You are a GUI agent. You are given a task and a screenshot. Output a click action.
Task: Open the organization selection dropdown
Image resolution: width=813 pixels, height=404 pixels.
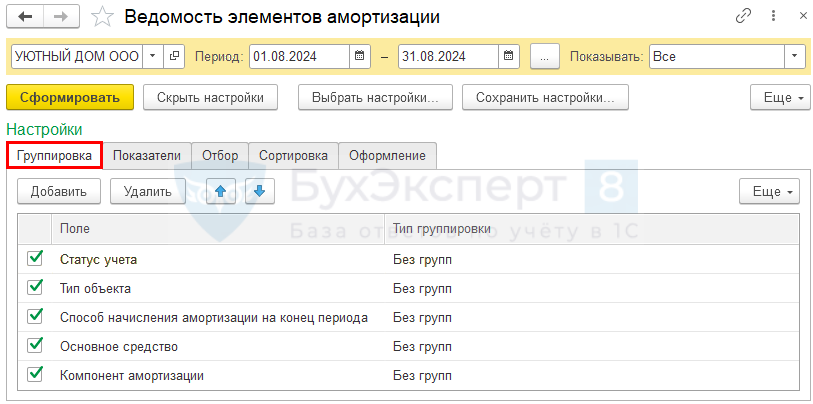[x=152, y=56]
